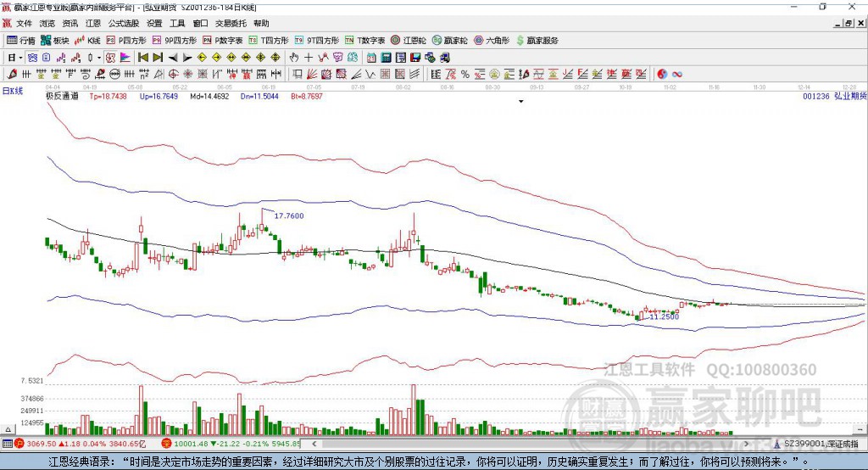This screenshot has width=868, height=470.
Task: Jump to last bar icon
Action: (x=158, y=57)
